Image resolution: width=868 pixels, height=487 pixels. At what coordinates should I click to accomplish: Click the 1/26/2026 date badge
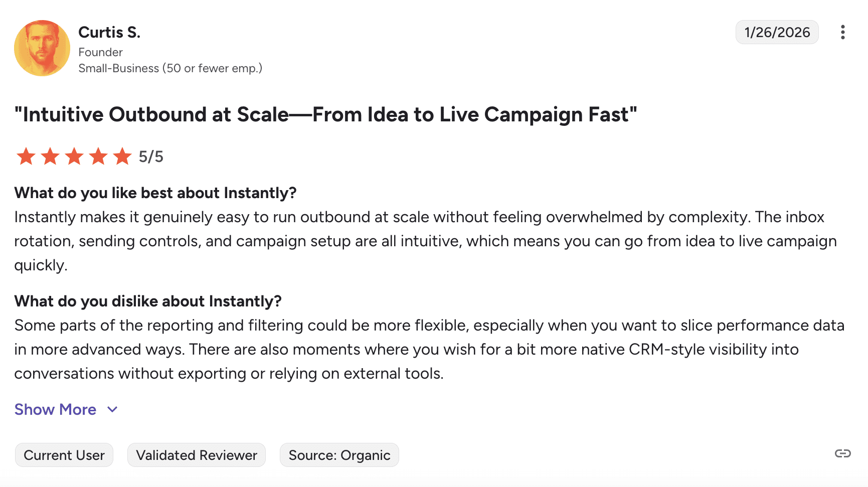[777, 32]
